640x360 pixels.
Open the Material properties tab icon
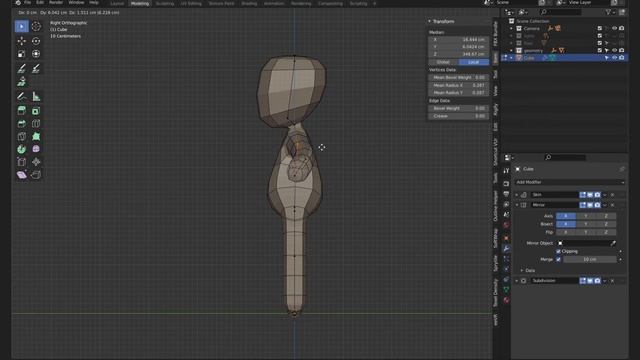coord(507,300)
